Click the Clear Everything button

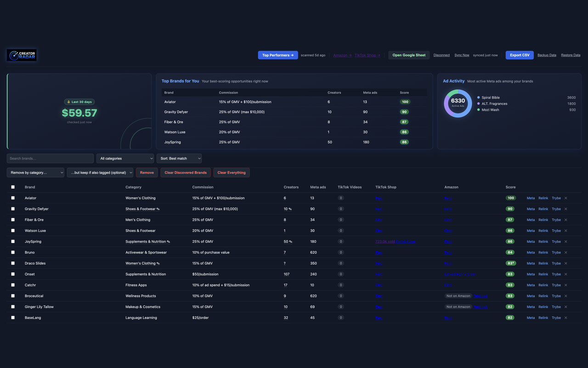232,172
